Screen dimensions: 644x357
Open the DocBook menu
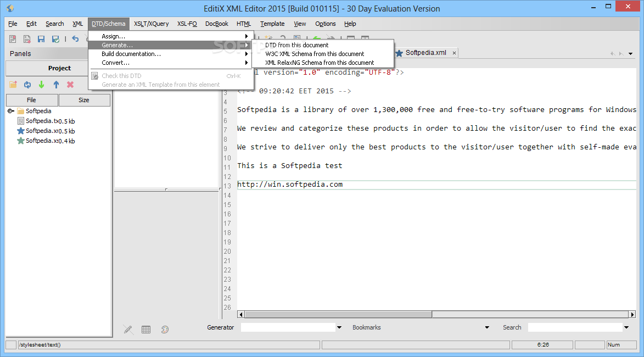pyautogui.click(x=217, y=24)
